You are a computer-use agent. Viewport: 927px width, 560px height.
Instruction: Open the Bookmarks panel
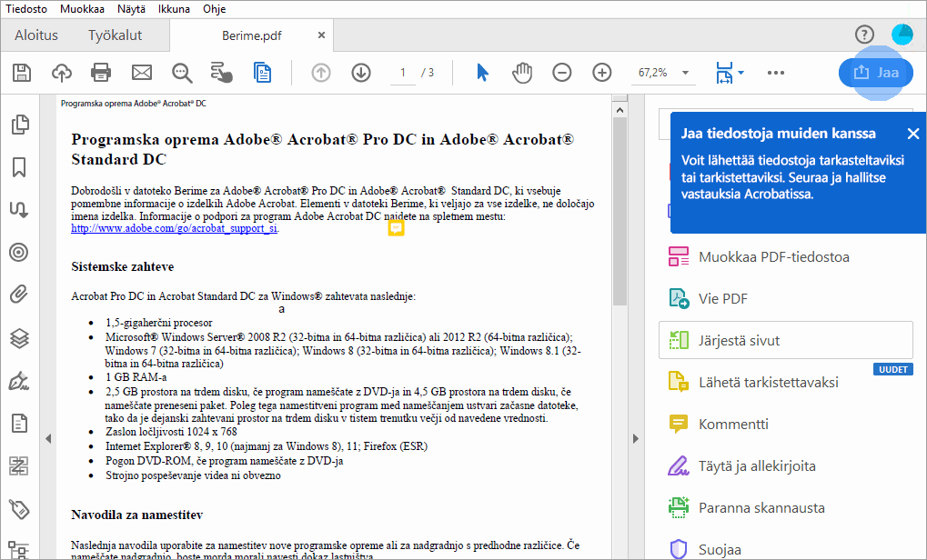pyautogui.click(x=19, y=167)
